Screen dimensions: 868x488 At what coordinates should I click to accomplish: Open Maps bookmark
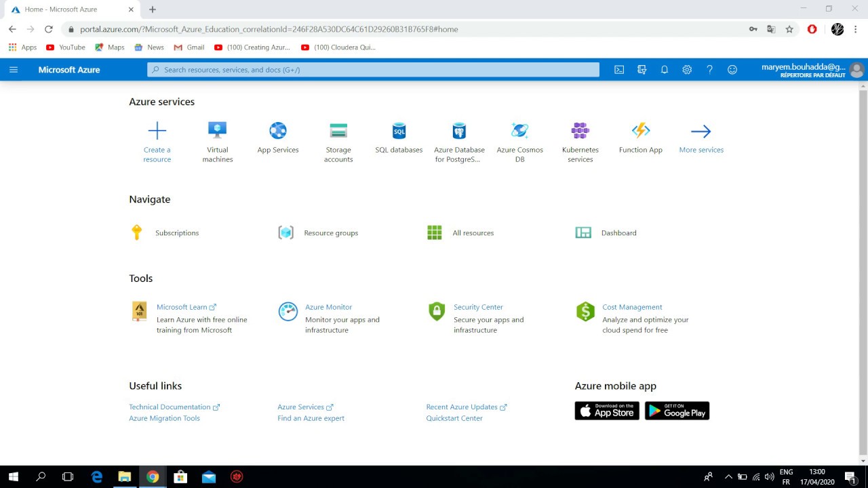(x=110, y=47)
